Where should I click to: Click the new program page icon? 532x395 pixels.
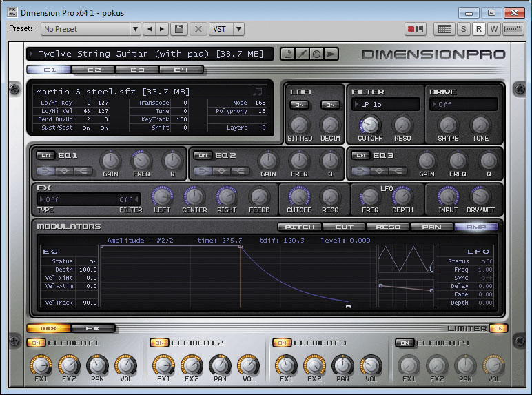pos(287,54)
